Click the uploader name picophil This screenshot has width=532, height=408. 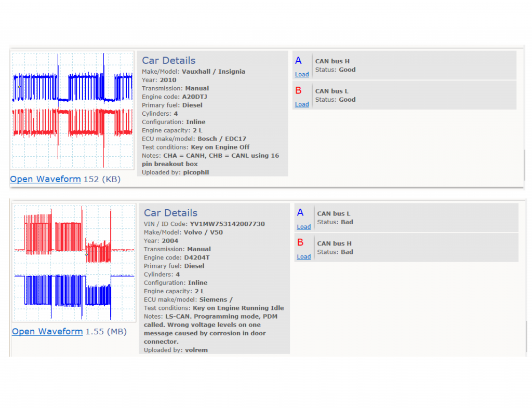[196, 172]
